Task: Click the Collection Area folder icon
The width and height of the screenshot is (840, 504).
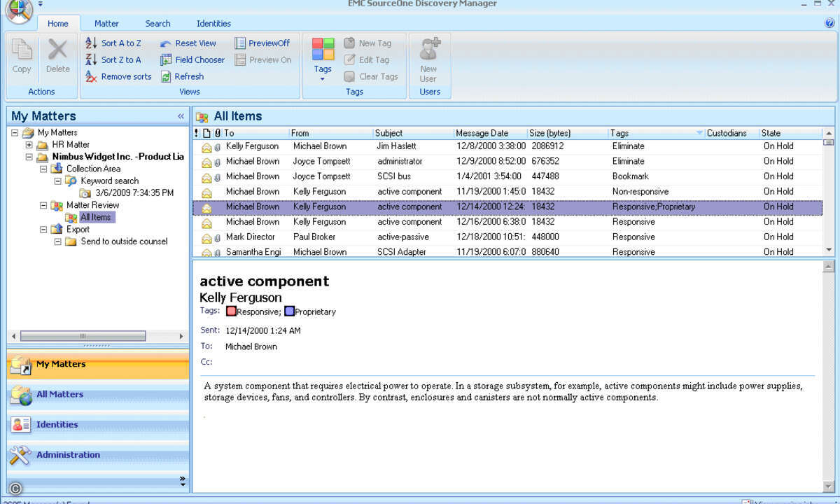Action: (57, 169)
